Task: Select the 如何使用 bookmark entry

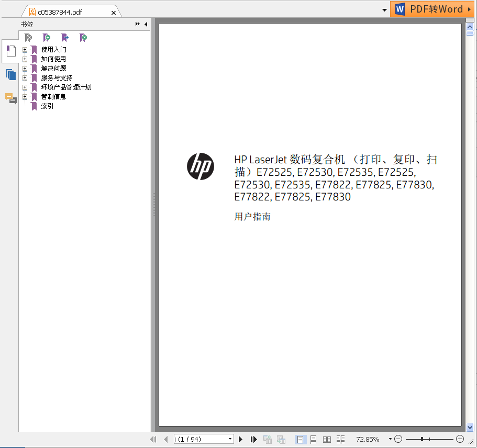Action: [53, 59]
